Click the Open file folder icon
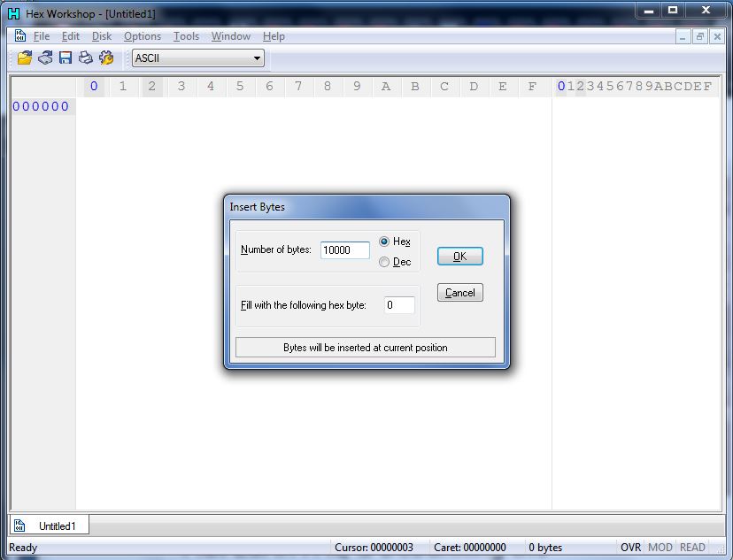This screenshot has width=733, height=560. (x=25, y=58)
